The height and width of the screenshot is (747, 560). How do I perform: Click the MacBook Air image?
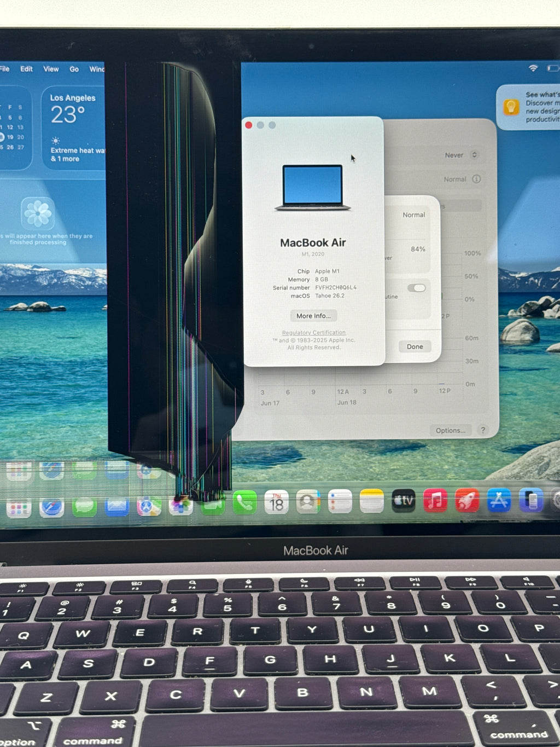pos(313,188)
